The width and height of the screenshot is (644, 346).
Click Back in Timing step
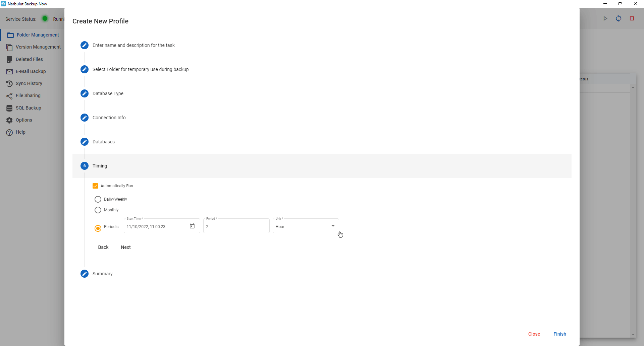103,247
